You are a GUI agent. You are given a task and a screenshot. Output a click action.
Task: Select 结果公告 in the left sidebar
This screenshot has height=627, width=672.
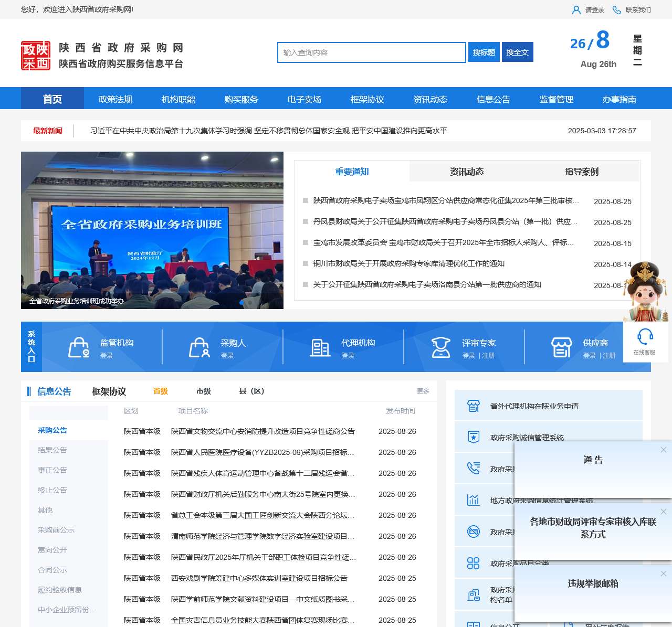[x=52, y=450]
